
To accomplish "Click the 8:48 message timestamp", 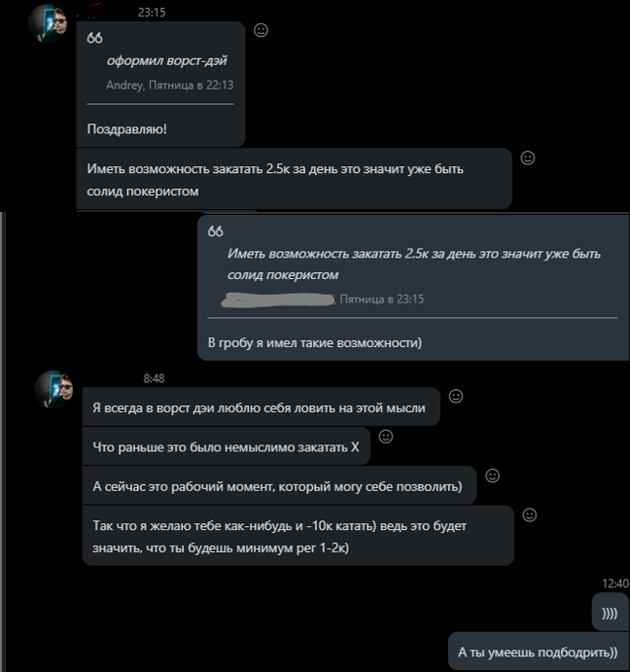I will pyautogui.click(x=154, y=377).
